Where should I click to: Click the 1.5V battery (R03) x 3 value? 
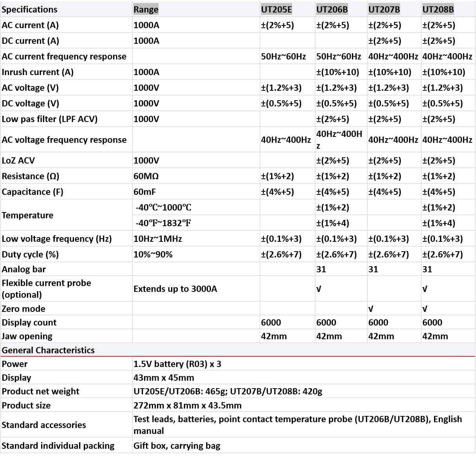[177, 364]
